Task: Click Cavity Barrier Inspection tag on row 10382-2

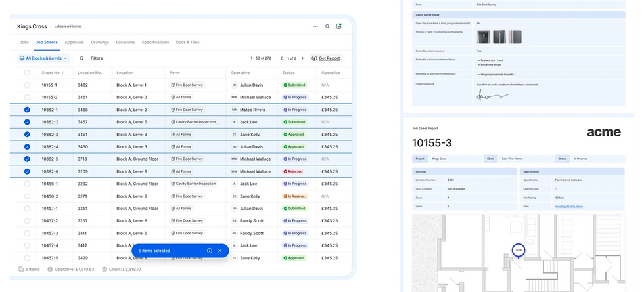Action: [193, 122]
